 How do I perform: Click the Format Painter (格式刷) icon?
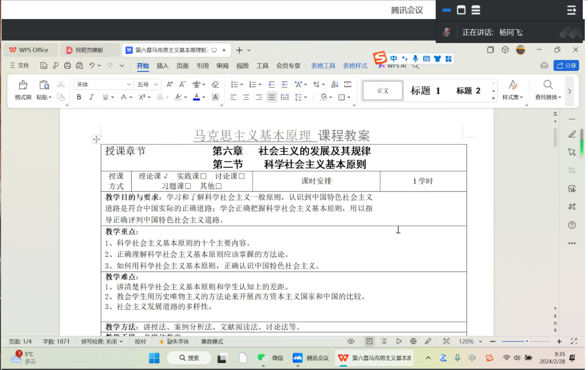click(x=23, y=85)
